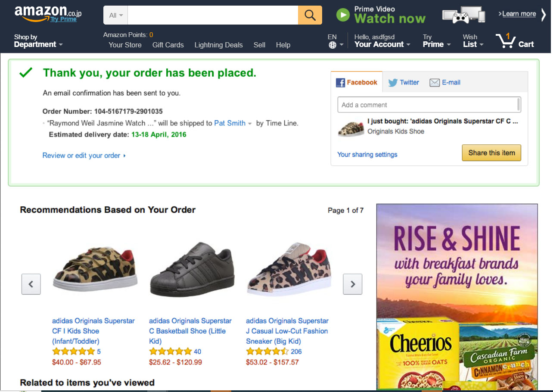Switch to the Twitter sharing tab
This screenshot has width=553, height=392.
(x=404, y=82)
